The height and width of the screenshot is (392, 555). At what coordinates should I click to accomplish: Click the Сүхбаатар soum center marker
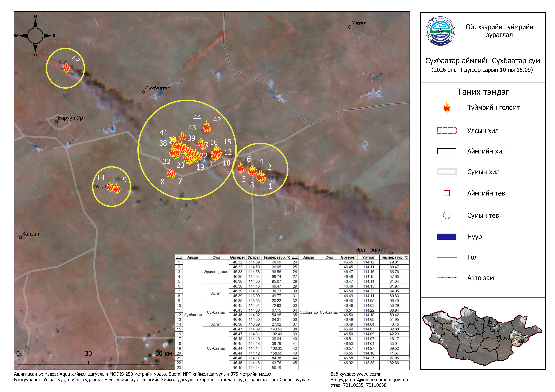click(x=143, y=92)
